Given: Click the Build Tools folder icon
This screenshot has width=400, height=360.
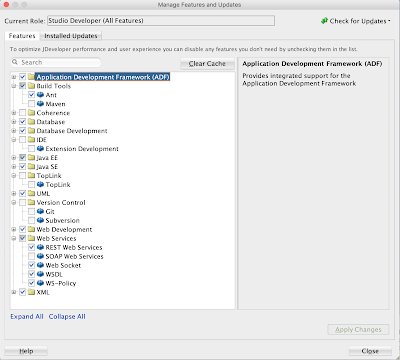Looking at the screenshot, I should (31, 86).
